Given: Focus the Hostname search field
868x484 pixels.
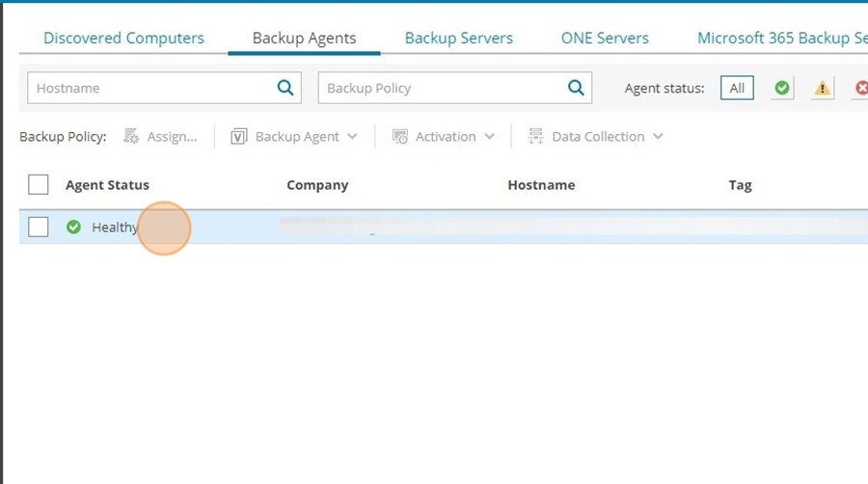Looking at the screenshot, I should [164, 88].
